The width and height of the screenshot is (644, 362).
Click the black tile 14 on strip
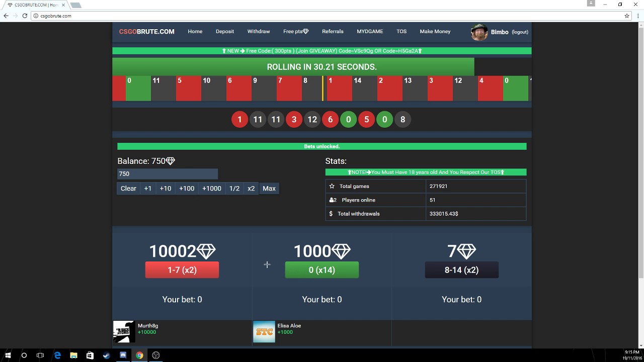point(365,88)
